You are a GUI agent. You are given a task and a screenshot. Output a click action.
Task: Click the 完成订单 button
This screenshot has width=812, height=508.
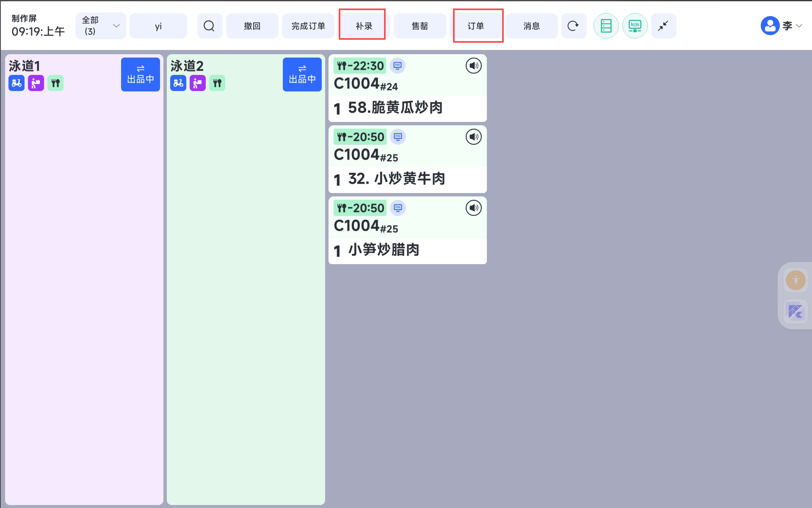coord(308,26)
